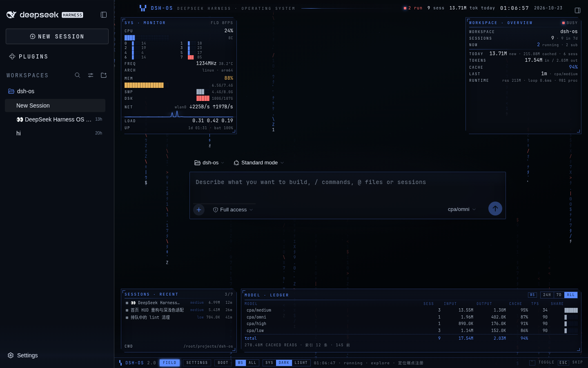Click the shield icon beside Full access
The height and width of the screenshot is (368, 588).
(x=216, y=210)
